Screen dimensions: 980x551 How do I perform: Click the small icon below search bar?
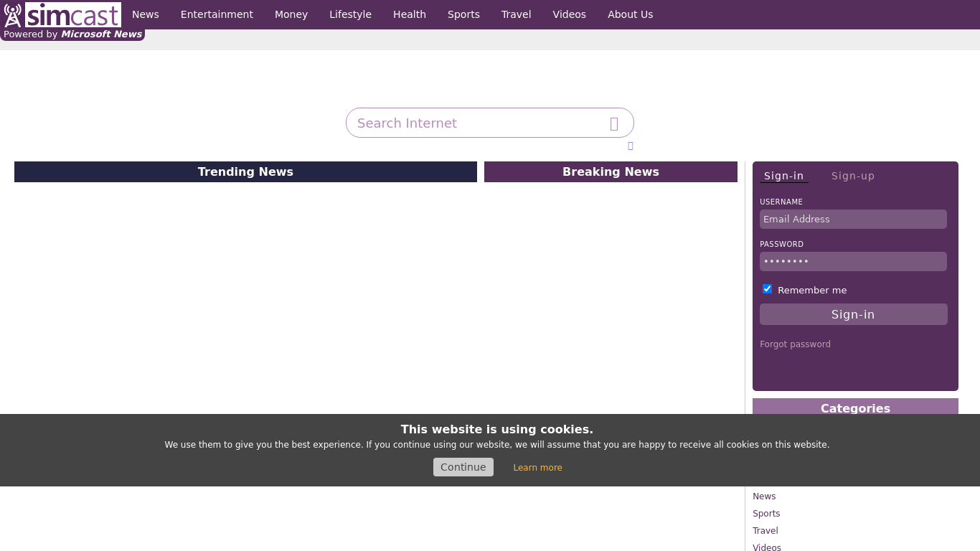click(630, 146)
